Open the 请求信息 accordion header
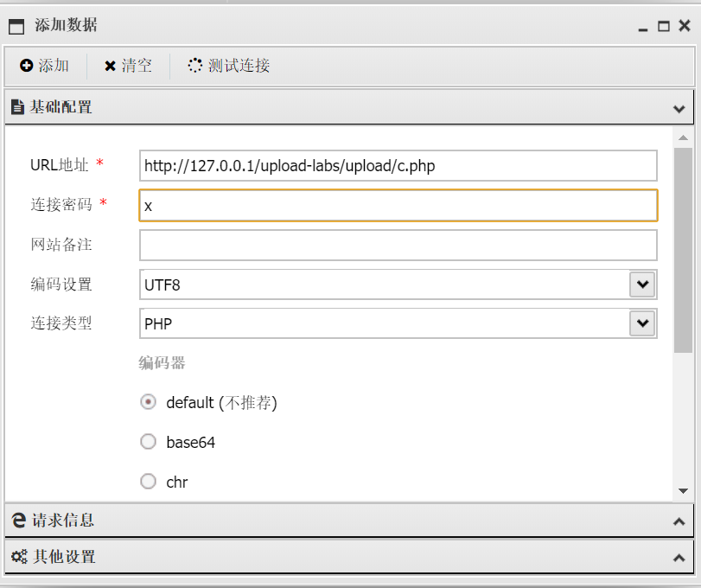 coord(349,521)
